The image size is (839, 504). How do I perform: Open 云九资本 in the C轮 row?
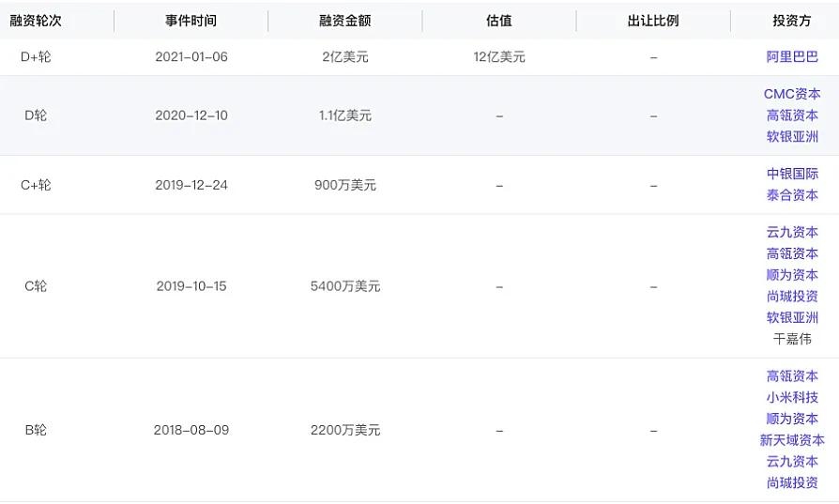pyautogui.click(x=792, y=232)
